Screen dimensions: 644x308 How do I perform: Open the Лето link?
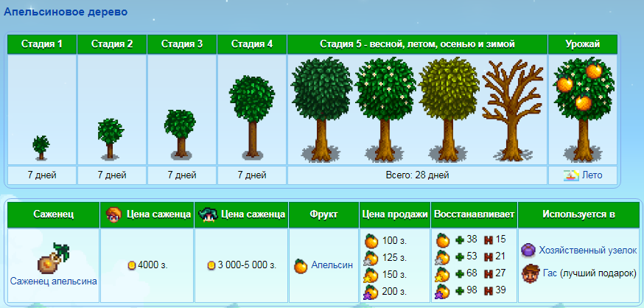(x=592, y=175)
